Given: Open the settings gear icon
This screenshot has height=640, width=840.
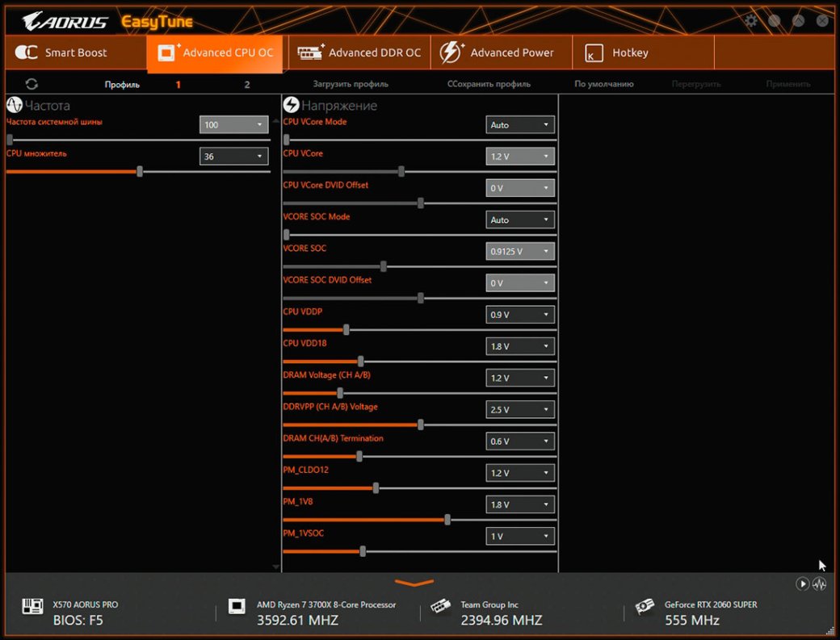Looking at the screenshot, I should 751,21.
